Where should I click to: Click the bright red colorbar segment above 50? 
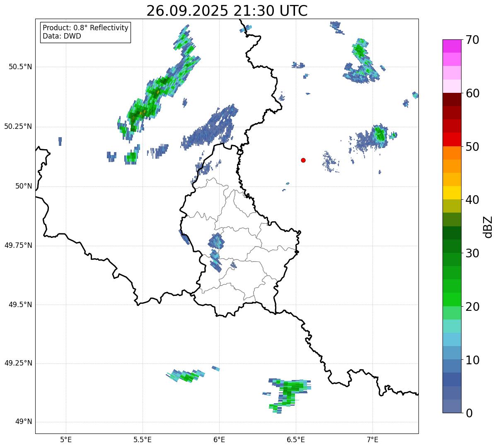coord(452,140)
